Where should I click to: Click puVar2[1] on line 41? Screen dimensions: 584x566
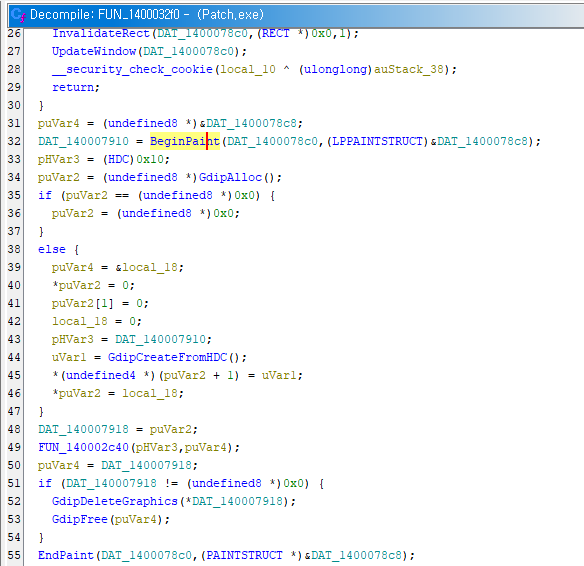[83, 303]
